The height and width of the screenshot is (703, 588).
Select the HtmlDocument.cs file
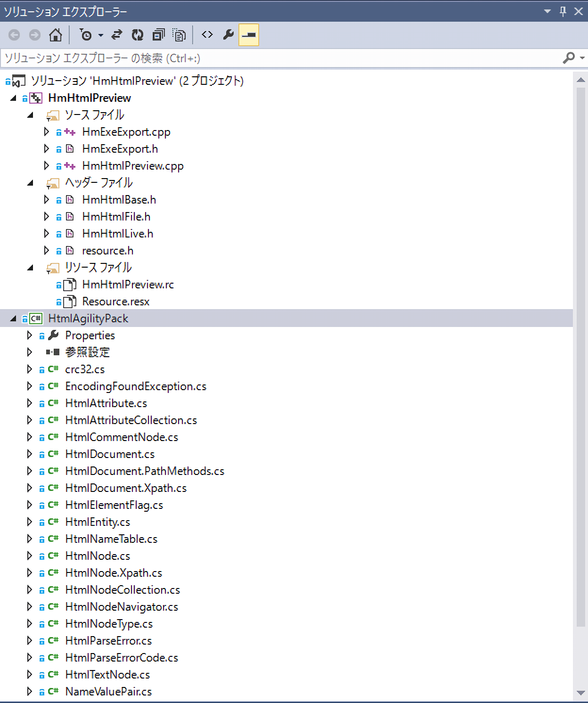click(110, 454)
